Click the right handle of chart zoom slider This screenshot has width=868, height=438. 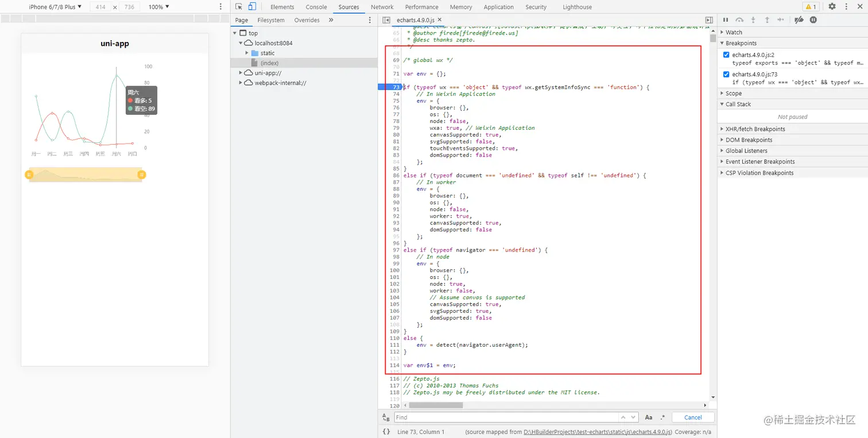click(x=142, y=175)
